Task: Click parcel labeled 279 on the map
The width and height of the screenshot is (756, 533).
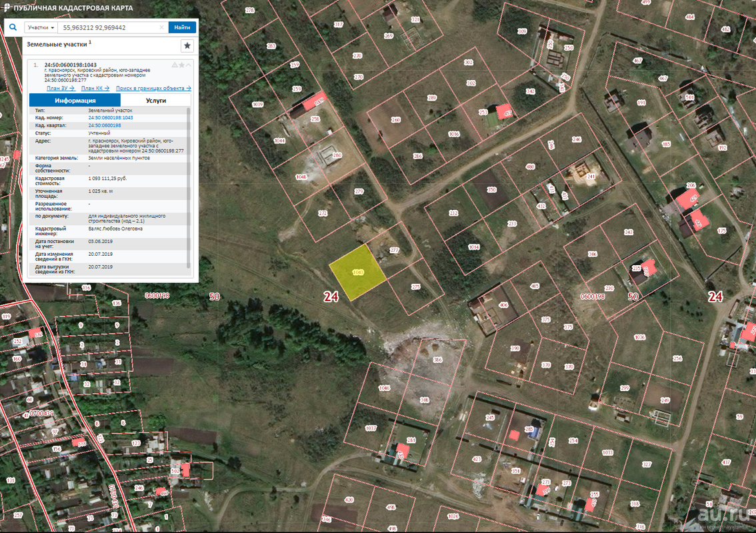Action: [359, 191]
